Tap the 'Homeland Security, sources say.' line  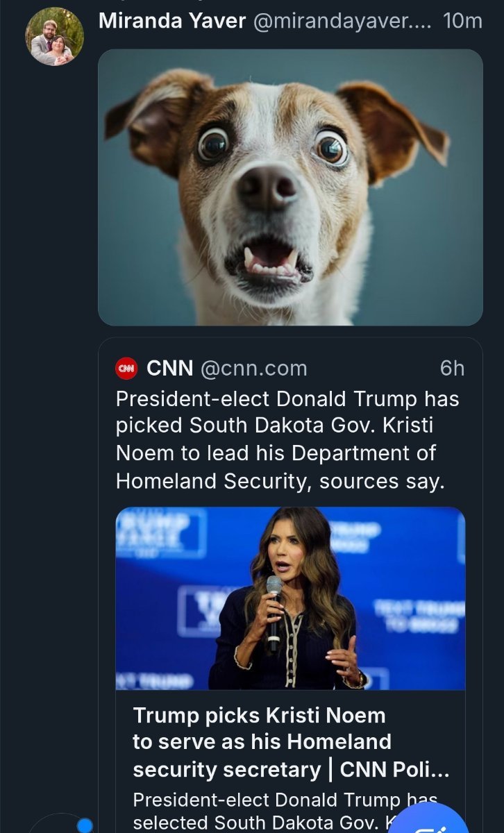pyautogui.click(x=280, y=481)
